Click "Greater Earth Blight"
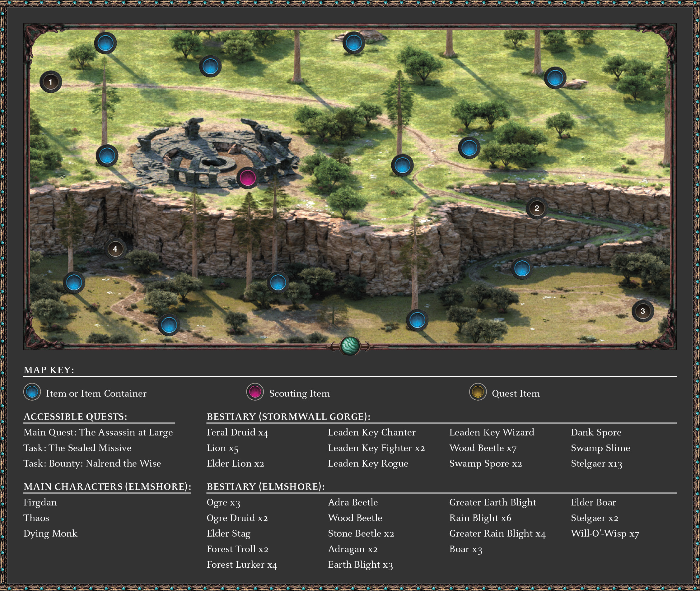The width and height of the screenshot is (700, 591). point(492,502)
